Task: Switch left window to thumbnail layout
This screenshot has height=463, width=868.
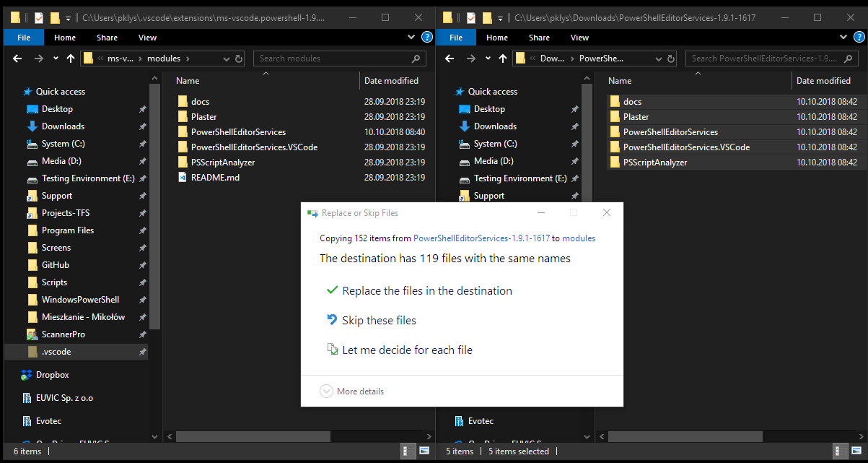Action: (x=424, y=451)
